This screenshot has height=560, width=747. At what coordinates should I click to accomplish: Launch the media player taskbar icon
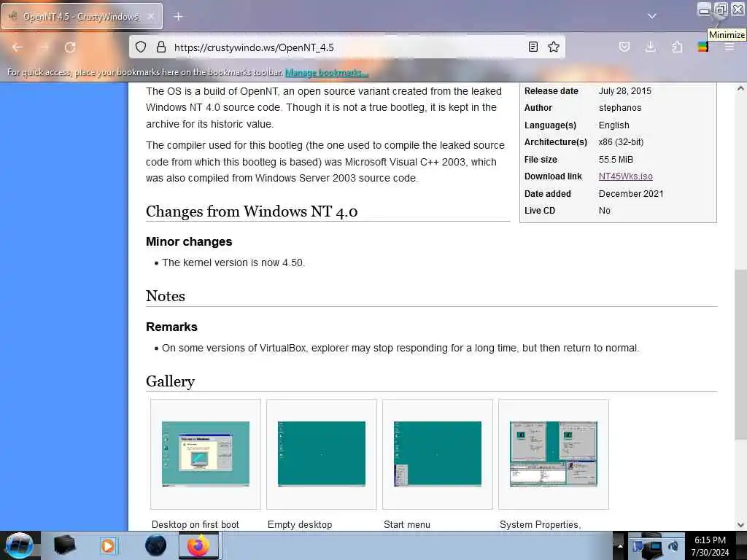click(109, 545)
